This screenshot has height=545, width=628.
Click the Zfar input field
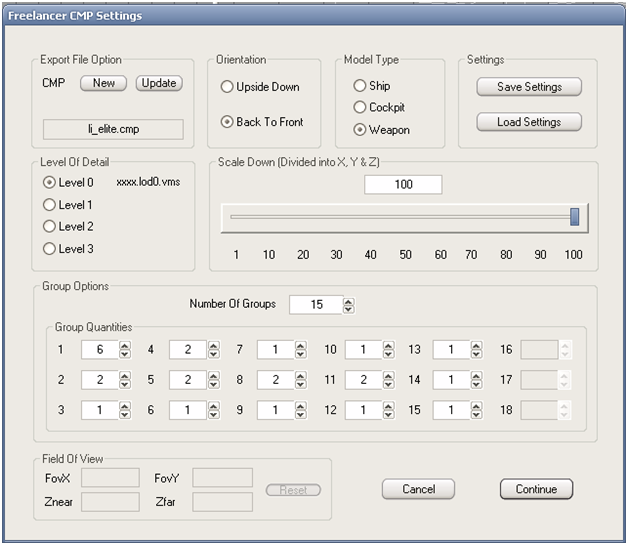coord(222,502)
